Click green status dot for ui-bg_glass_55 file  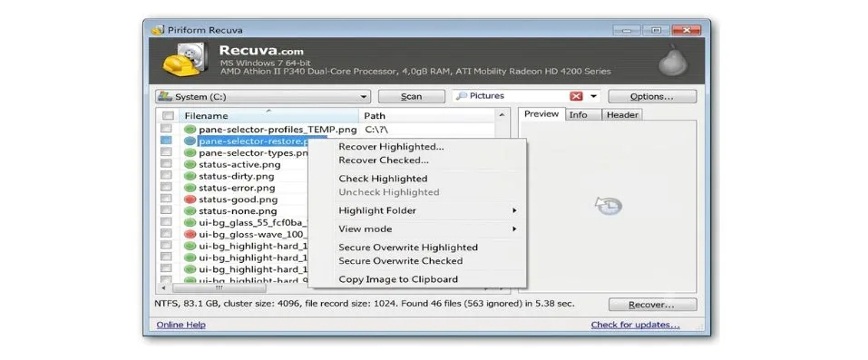pyautogui.click(x=190, y=223)
